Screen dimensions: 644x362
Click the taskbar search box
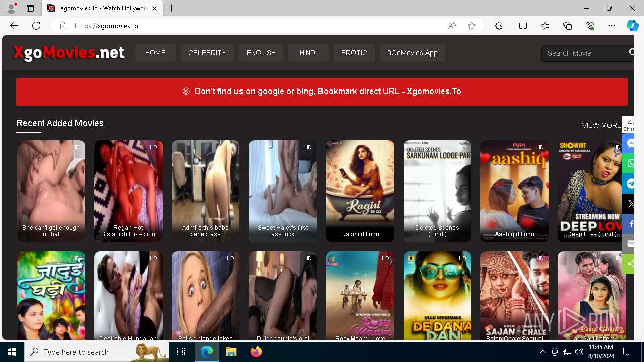pos(98,352)
